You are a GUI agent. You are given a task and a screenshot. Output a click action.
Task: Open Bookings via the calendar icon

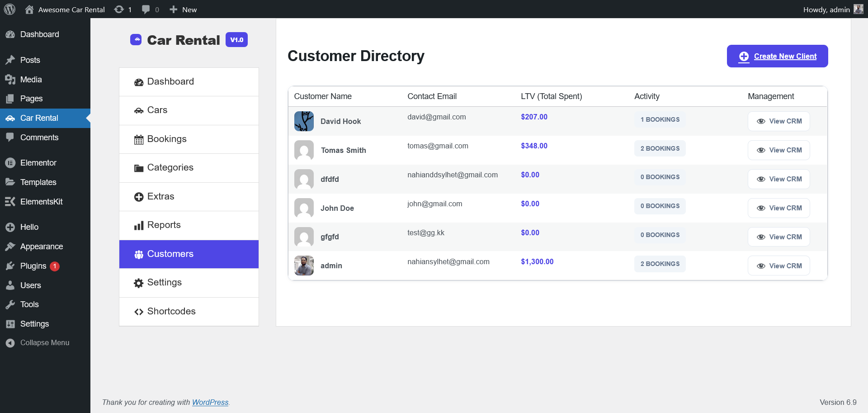point(139,139)
